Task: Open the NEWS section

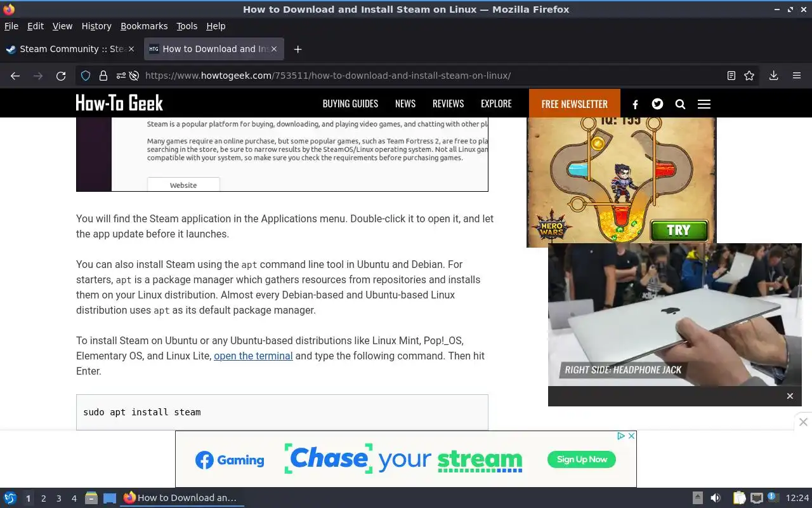Action: [x=405, y=104]
